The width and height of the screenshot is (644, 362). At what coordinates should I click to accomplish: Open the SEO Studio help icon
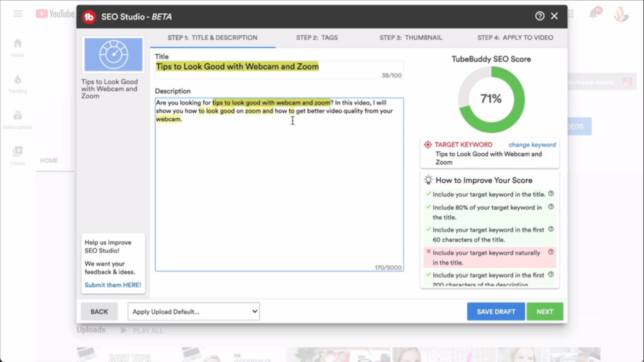tap(540, 16)
